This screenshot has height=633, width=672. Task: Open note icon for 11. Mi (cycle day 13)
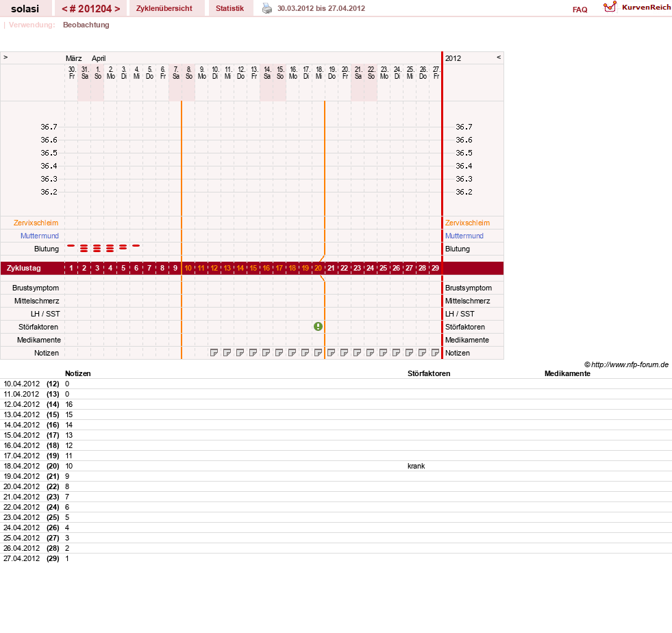227,353
